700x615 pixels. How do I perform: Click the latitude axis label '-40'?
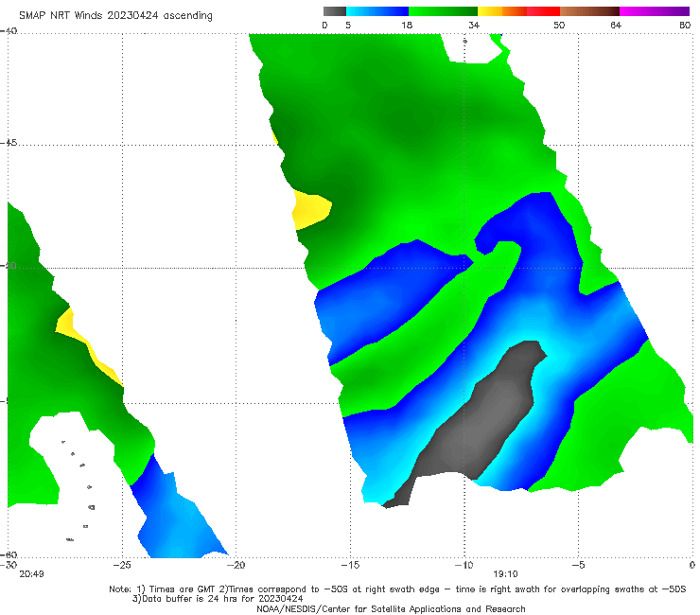click(x=9, y=31)
